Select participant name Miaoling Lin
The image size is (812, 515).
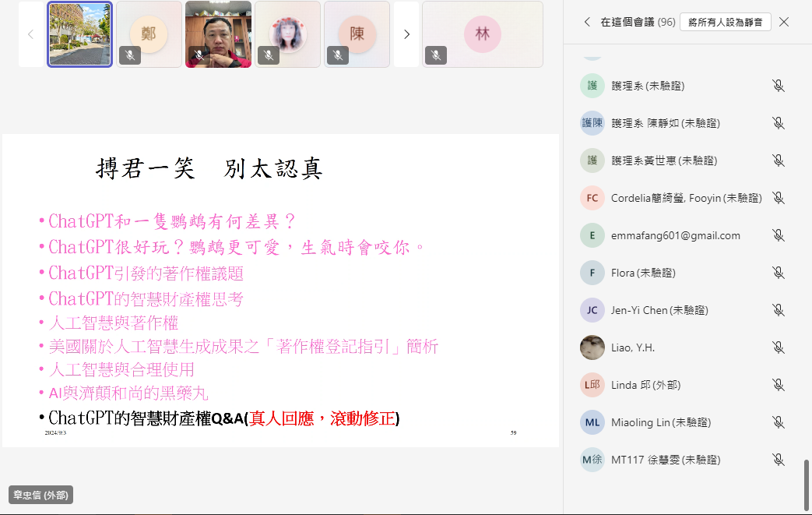point(661,423)
